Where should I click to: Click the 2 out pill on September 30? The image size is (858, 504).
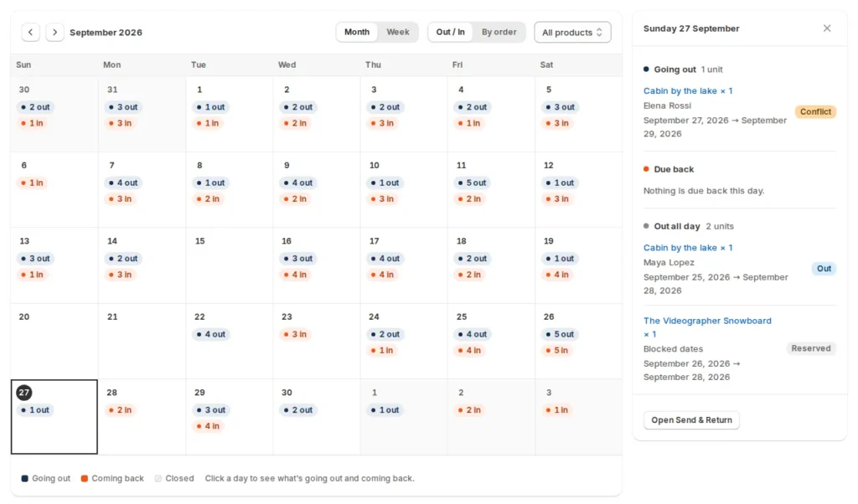coord(298,410)
